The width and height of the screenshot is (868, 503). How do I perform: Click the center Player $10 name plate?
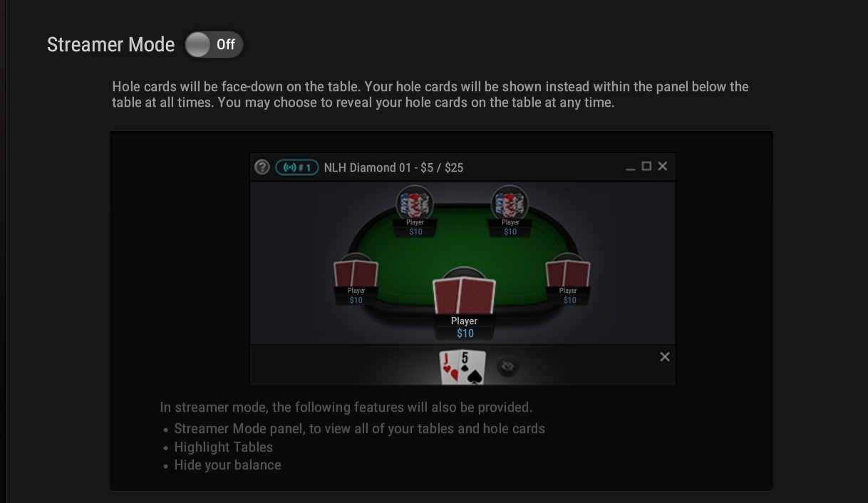[x=464, y=327]
